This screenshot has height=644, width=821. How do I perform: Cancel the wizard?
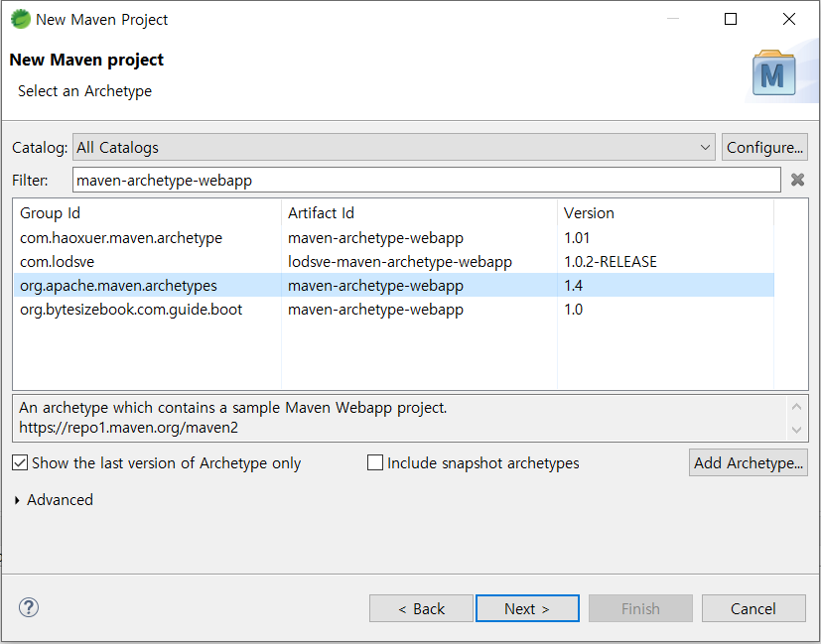pos(753,607)
